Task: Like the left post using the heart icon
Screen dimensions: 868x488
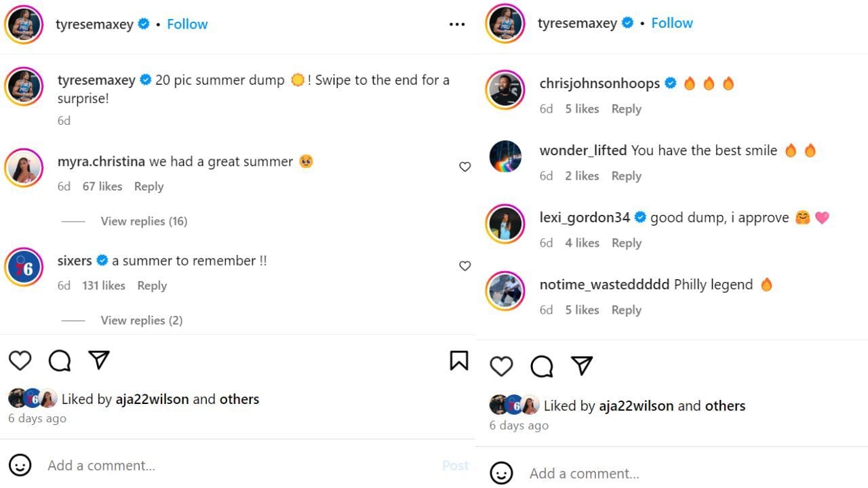Action: pyautogui.click(x=20, y=361)
